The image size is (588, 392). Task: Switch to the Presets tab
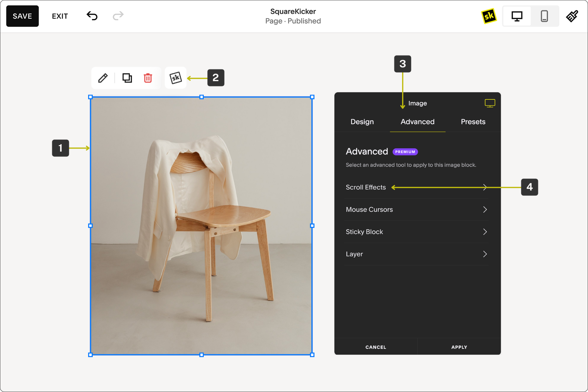pyautogui.click(x=473, y=122)
